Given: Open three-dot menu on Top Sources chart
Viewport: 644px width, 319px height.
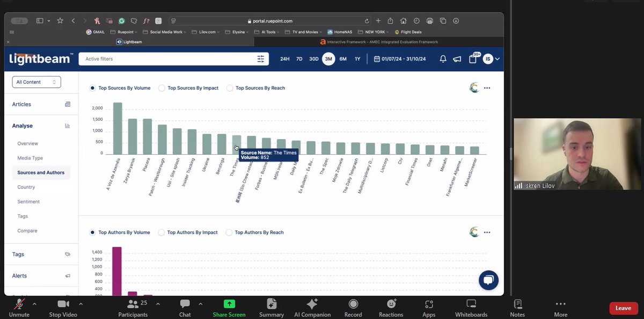Looking at the screenshot, I should pos(487,88).
